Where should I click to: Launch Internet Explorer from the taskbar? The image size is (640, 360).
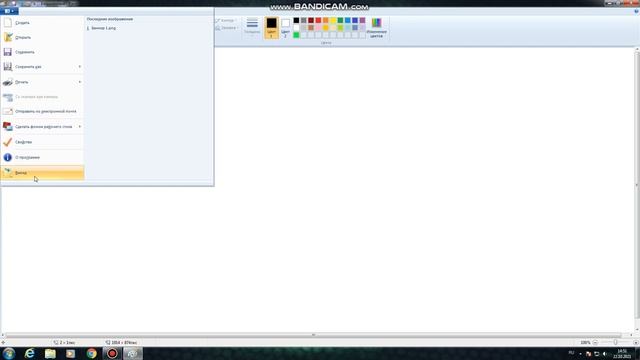point(29,353)
